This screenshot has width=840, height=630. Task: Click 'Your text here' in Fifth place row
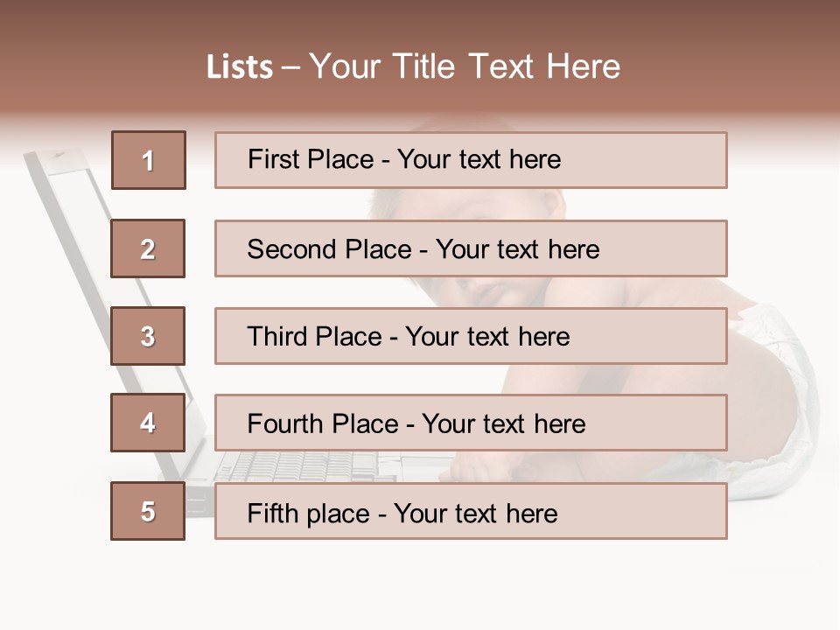click(475, 513)
